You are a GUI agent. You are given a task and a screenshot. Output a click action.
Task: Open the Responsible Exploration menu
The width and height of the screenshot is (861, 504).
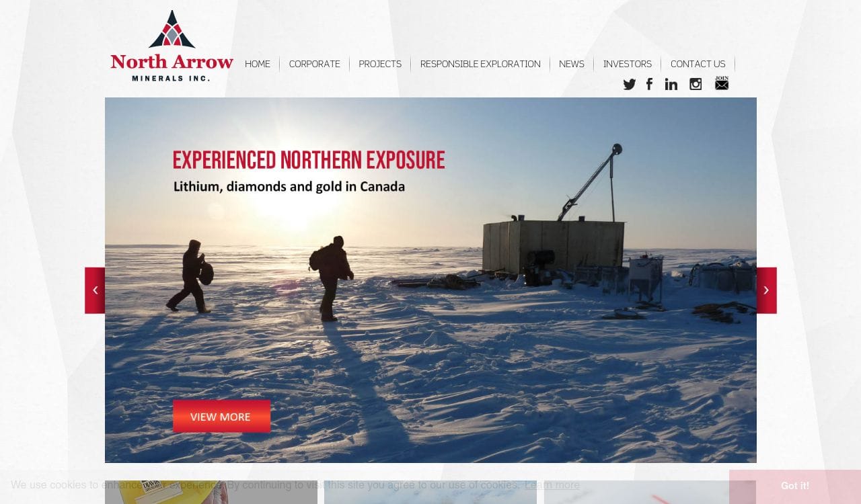[x=480, y=64]
